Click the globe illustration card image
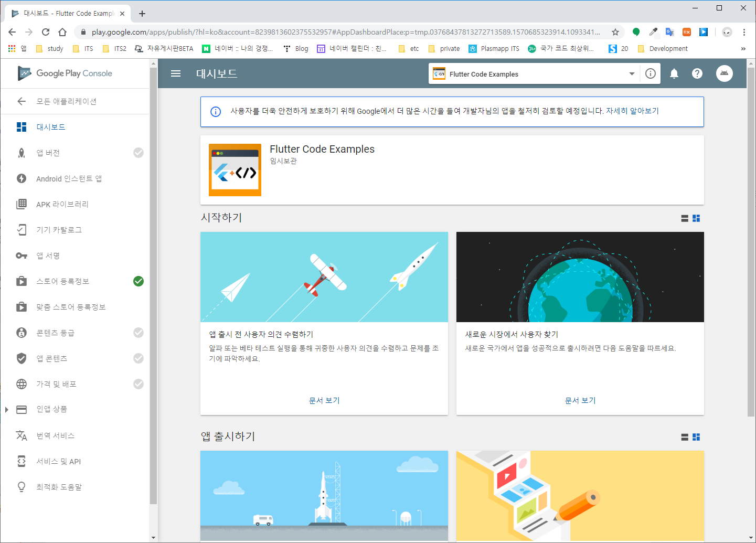The height and width of the screenshot is (543, 756). click(x=580, y=277)
